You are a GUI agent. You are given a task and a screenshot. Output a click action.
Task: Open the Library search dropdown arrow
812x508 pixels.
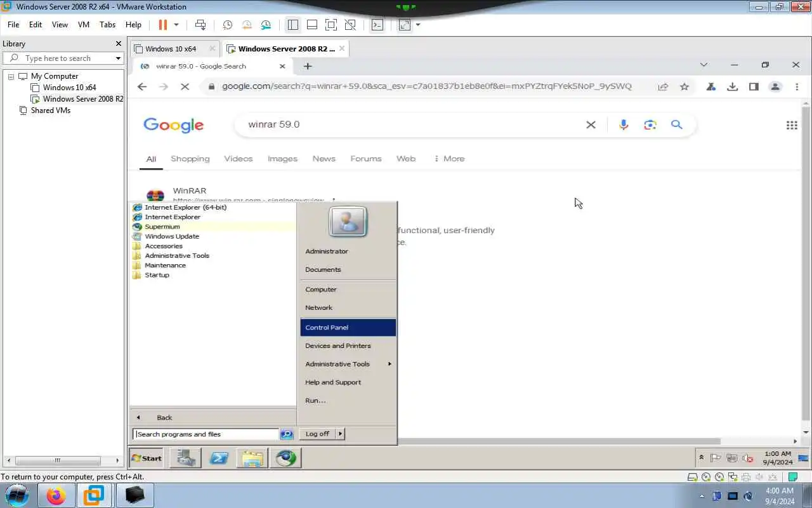click(118, 58)
